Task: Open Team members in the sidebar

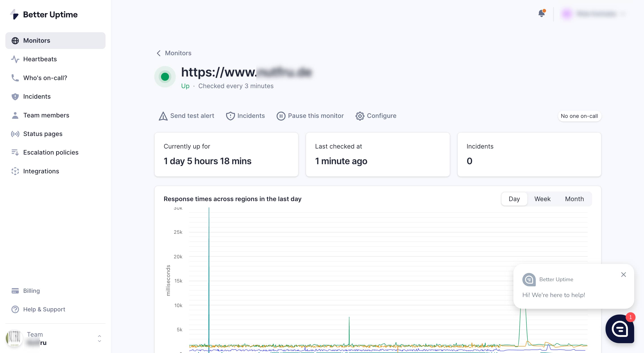Action: click(x=55, y=115)
